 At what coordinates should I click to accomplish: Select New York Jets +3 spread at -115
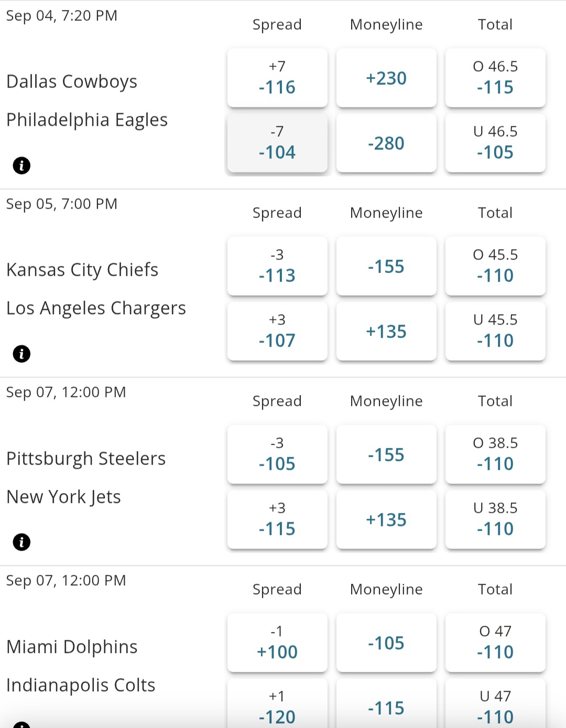(x=277, y=519)
